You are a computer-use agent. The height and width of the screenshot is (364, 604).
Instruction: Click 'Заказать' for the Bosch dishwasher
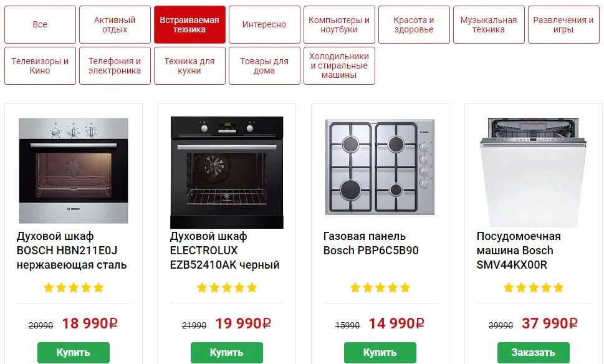[534, 353]
